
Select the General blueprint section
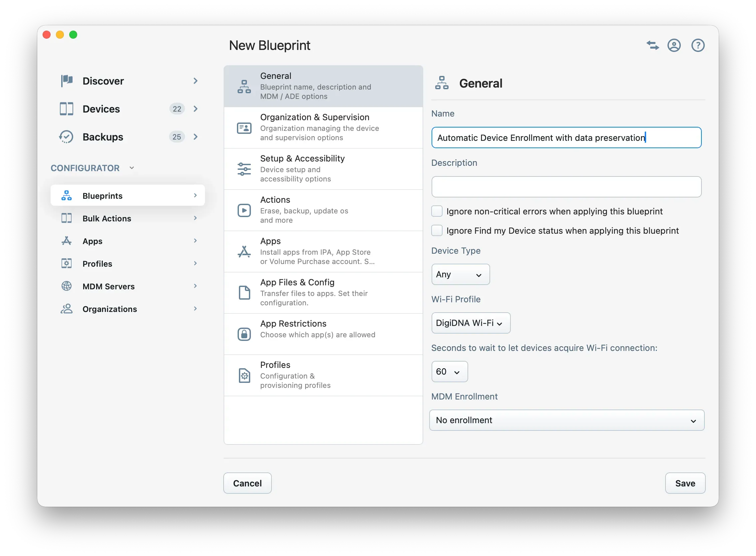[x=323, y=86]
